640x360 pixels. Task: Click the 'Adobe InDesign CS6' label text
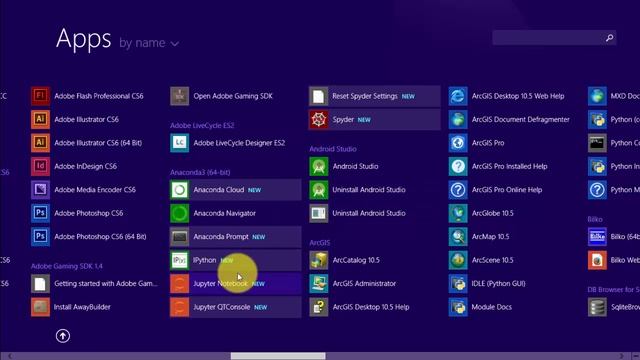[x=85, y=166]
